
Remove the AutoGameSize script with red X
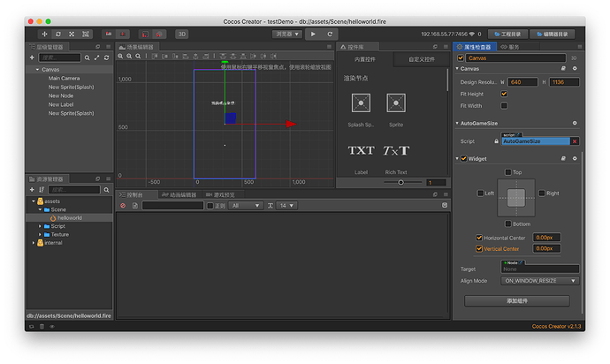tap(574, 140)
